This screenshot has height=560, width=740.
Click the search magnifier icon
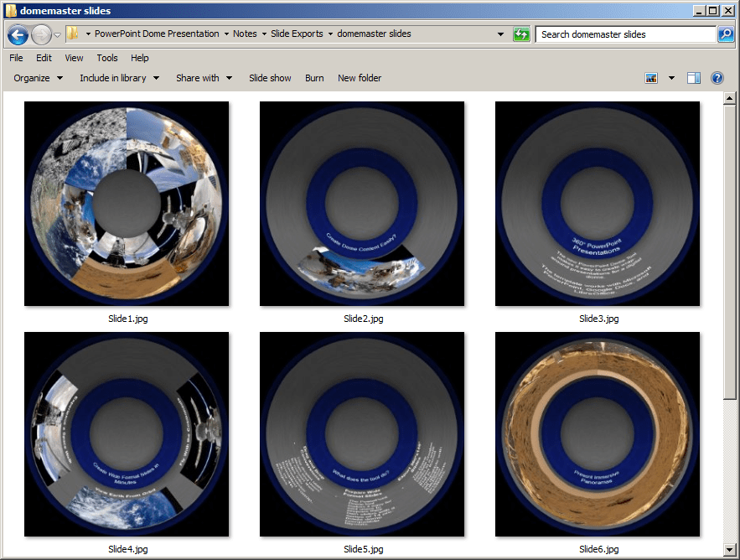pos(726,34)
